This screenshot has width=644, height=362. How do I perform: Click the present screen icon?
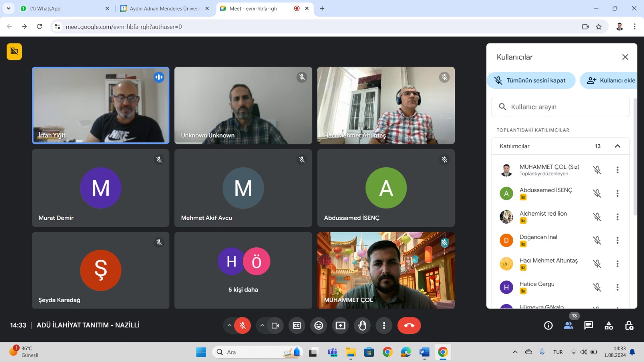341,325
